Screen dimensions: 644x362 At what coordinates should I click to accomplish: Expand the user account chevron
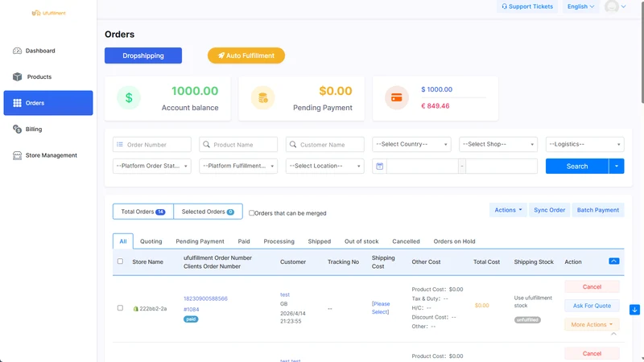point(623,6)
